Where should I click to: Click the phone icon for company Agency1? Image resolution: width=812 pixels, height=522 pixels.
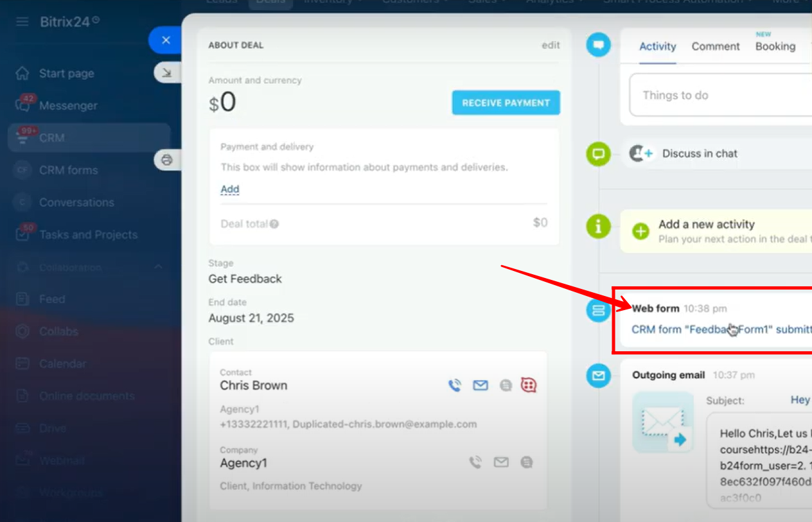(475, 462)
